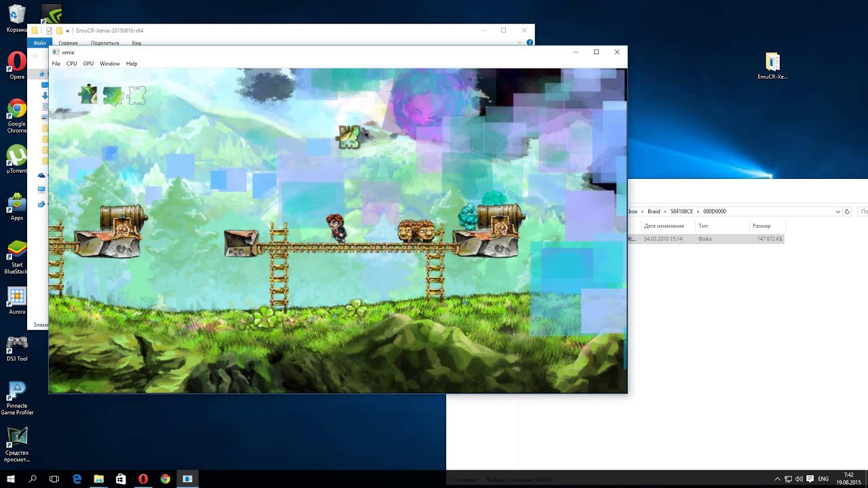Screen dimensions: 868x488
Task: Refresh the Explorer folder view
Action: pos(847,211)
